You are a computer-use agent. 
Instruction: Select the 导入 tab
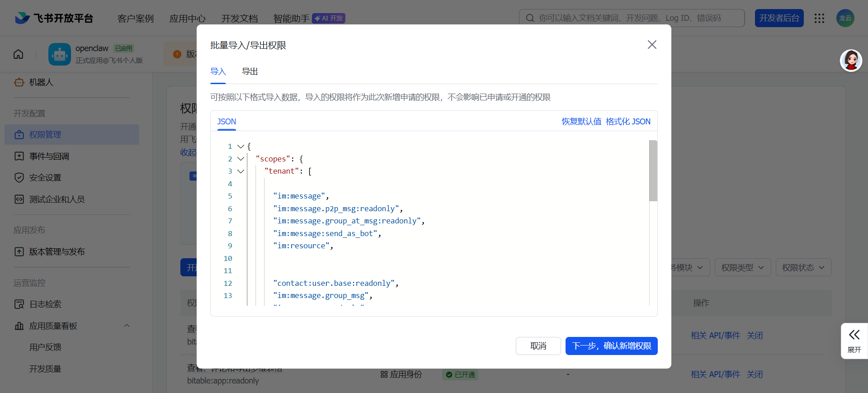click(218, 71)
